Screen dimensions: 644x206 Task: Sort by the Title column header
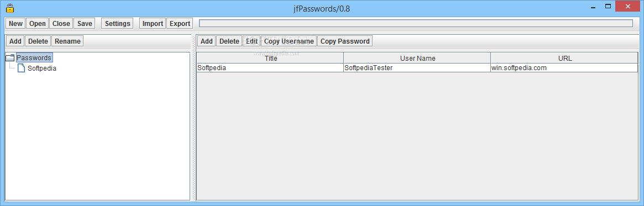[270, 59]
